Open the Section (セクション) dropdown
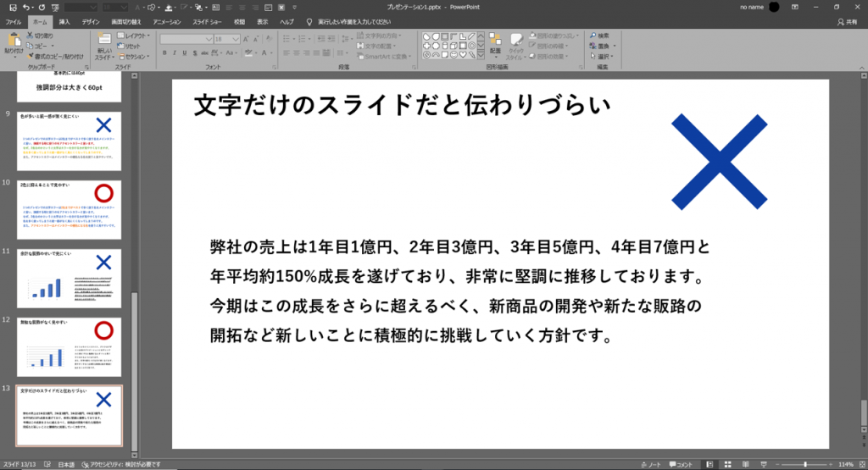 (x=133, y=57)
